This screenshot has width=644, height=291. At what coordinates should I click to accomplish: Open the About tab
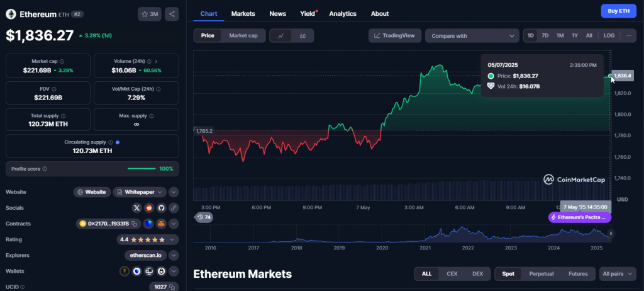tap(379, 14)
